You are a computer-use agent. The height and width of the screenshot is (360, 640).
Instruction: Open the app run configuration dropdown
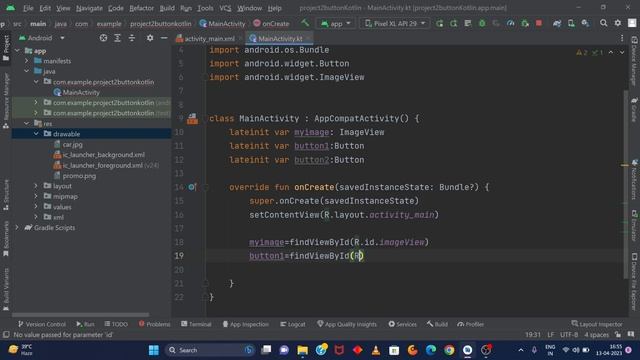click(x=336, y=24)
